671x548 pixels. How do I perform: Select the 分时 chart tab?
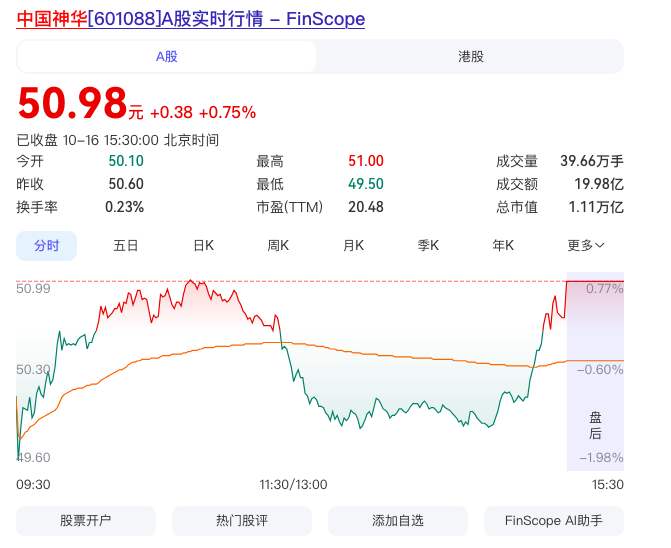pyautogui.click(x=47, y=246)
